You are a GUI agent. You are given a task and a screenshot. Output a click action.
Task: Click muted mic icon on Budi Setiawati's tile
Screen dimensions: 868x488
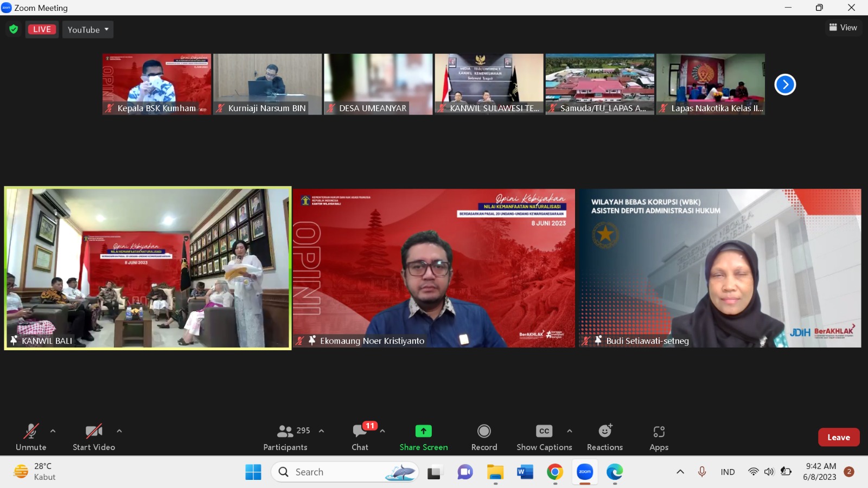tap(586, 341)
